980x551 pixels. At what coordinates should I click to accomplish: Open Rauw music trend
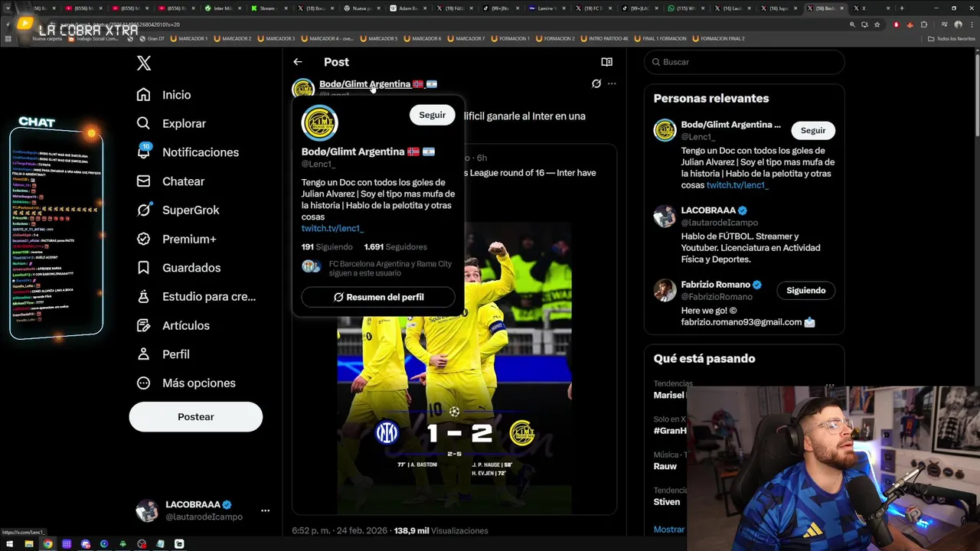tap(665, 466)
